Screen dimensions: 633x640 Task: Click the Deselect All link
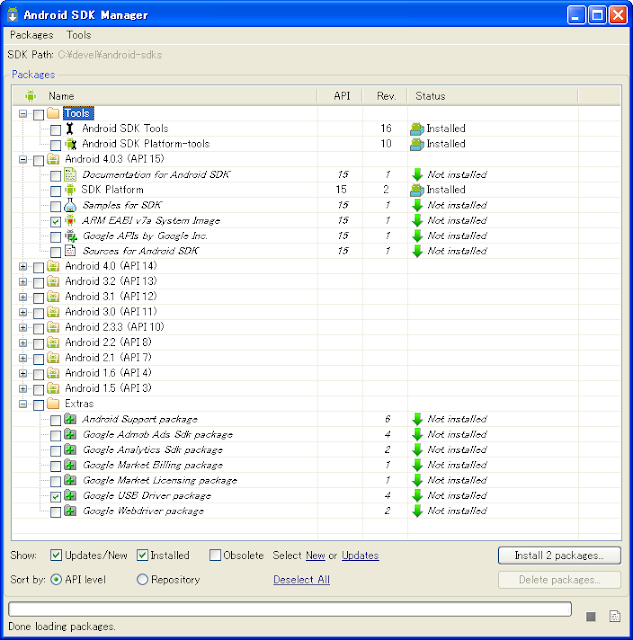[x=301, y=580]
